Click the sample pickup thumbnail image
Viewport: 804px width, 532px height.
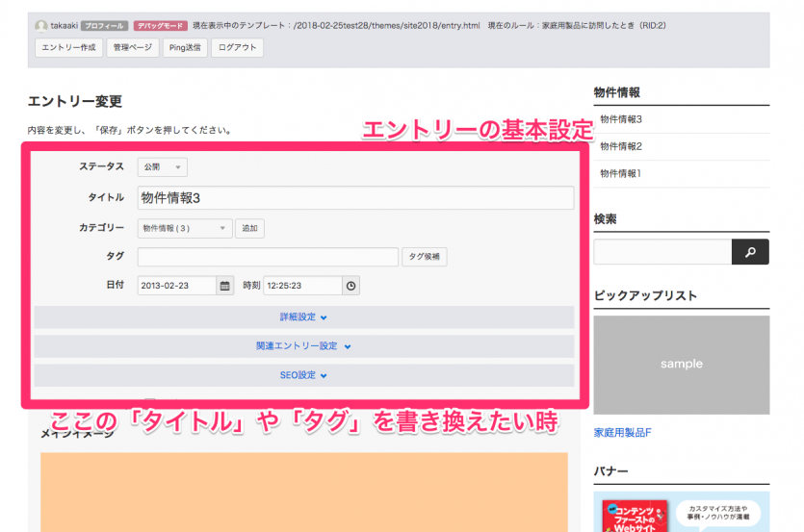point(681,365)
